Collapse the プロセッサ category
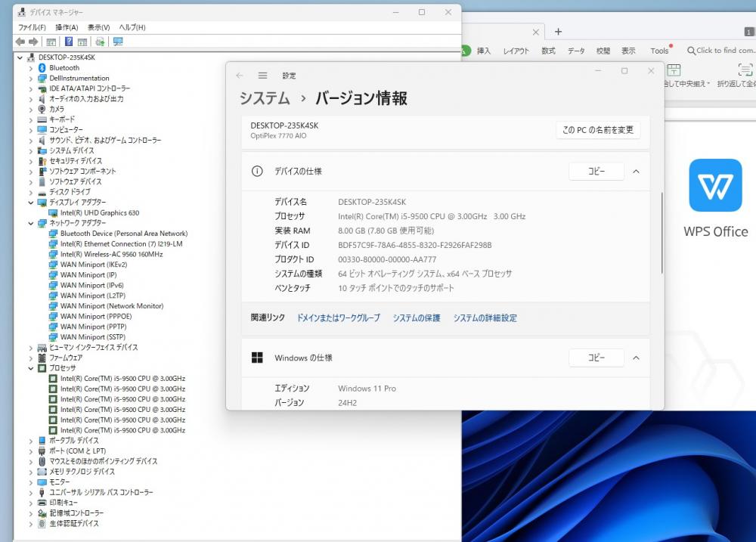This screenshot has height=542, width=756. tap(31, 368)
